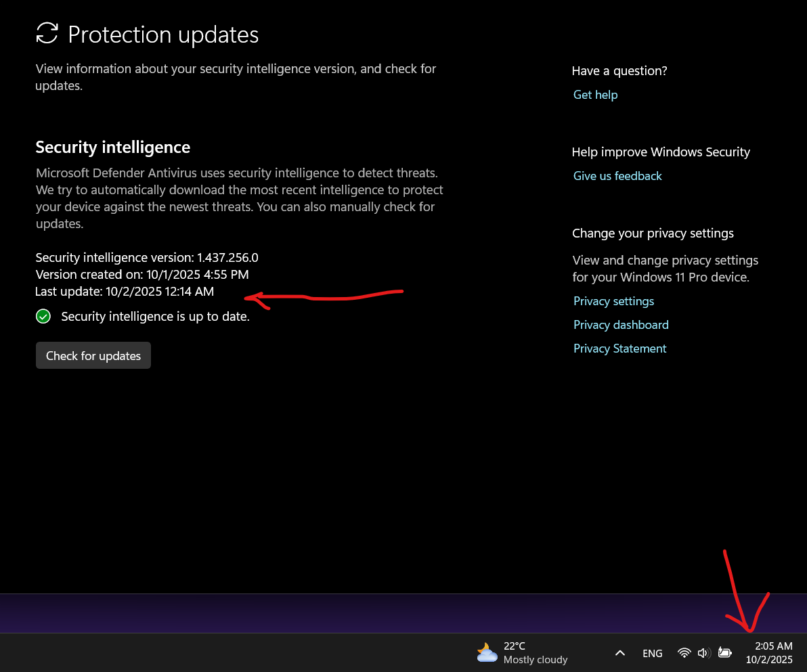Open the Wi-Fi icon in the system tray

684,652
